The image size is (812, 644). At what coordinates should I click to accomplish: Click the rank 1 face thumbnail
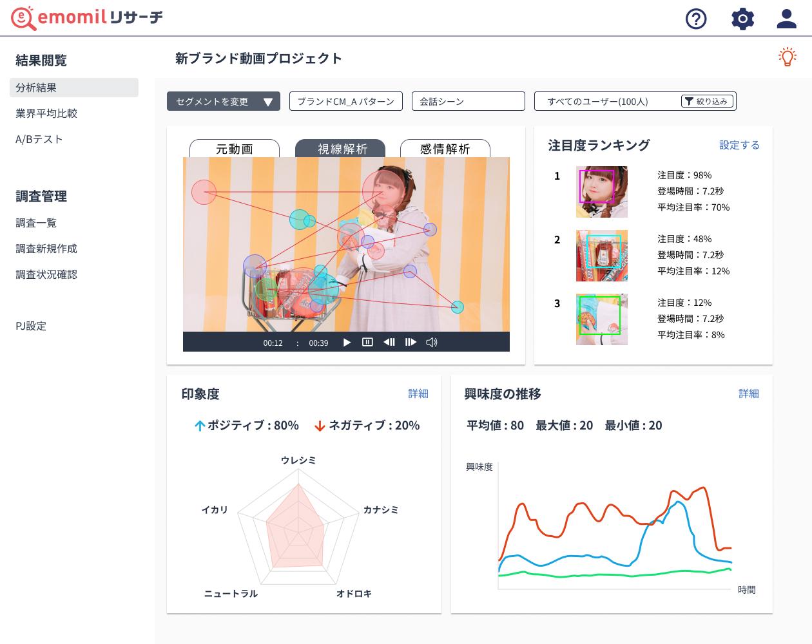click(x=601, y=191)
